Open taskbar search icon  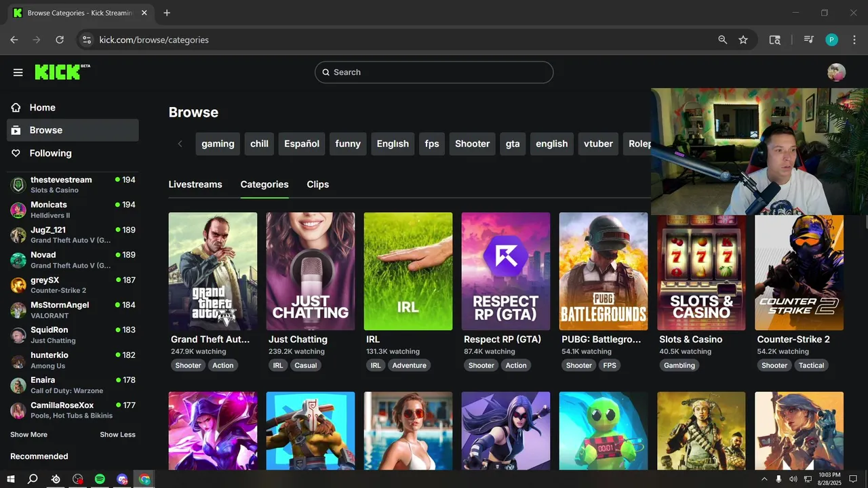coord(33,479)
